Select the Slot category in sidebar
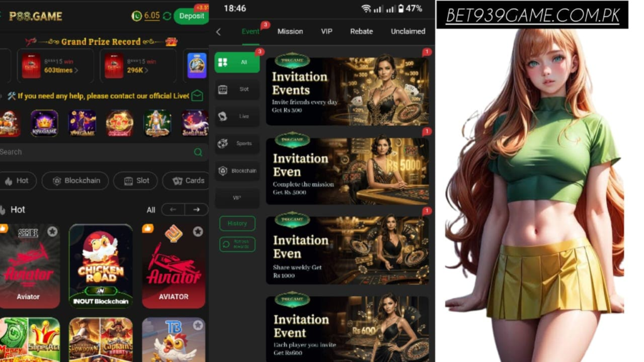Viewport: 644px width, 362px height. [x=237, y=89]
